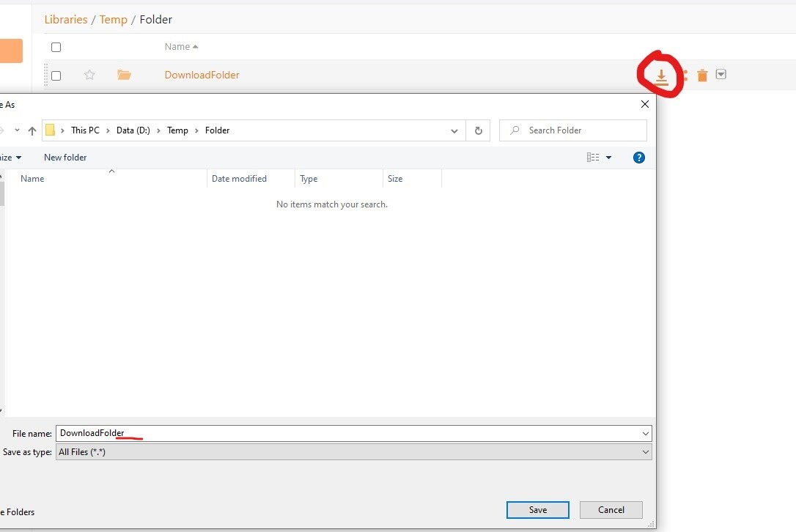Star the DownloadFolder item
The width and height of the screenshot is (796, 532).
pyautogui.click(x=89, y=75)
